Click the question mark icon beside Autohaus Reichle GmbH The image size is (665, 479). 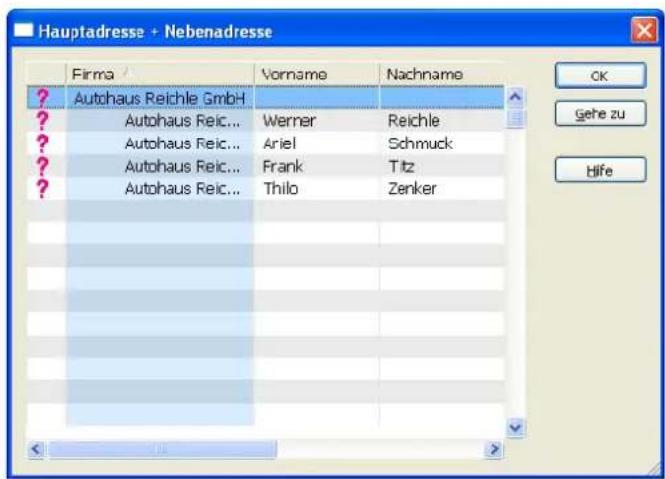point(42,98)
